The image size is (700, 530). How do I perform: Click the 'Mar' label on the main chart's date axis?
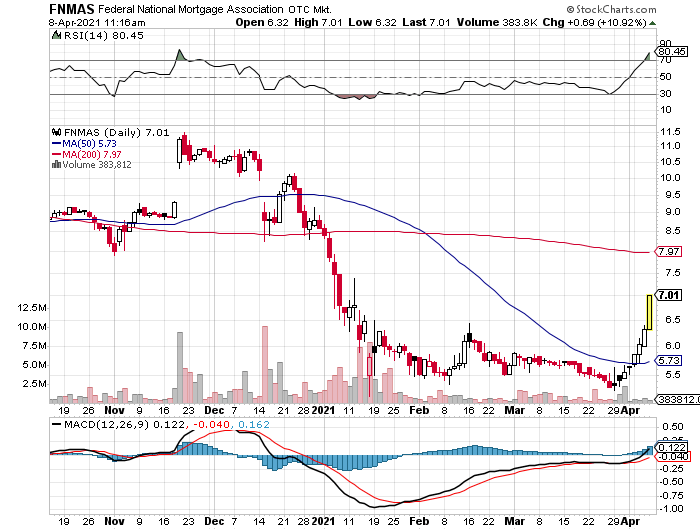point(514,410)
